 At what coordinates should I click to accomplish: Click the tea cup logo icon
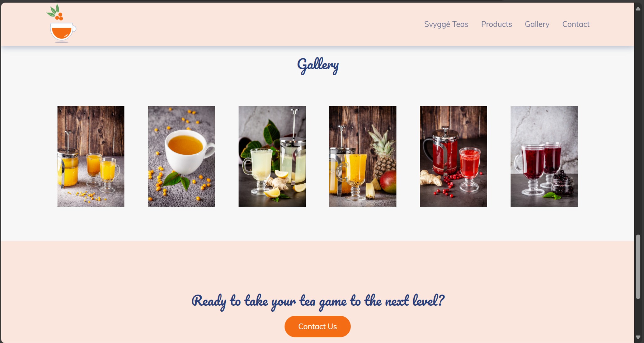point(61,23)
